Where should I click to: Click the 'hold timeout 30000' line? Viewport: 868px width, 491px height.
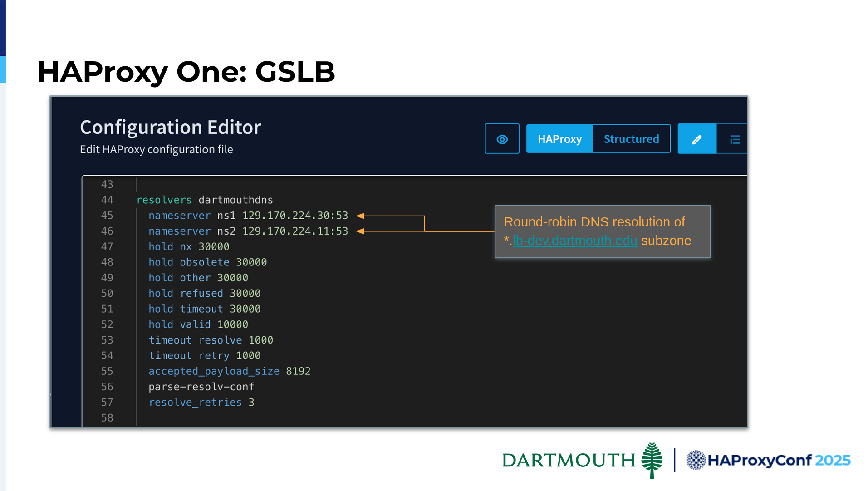(x=204, y=309)
